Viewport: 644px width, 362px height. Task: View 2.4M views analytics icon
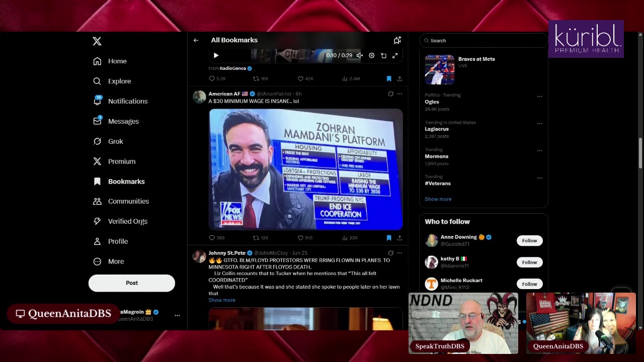coord(351,79)
